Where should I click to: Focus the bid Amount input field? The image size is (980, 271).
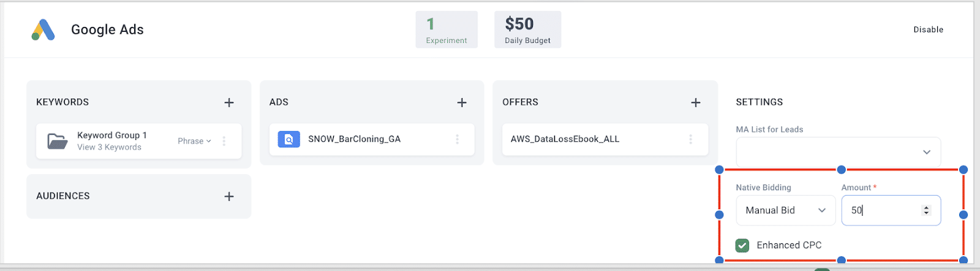point(891,210)
